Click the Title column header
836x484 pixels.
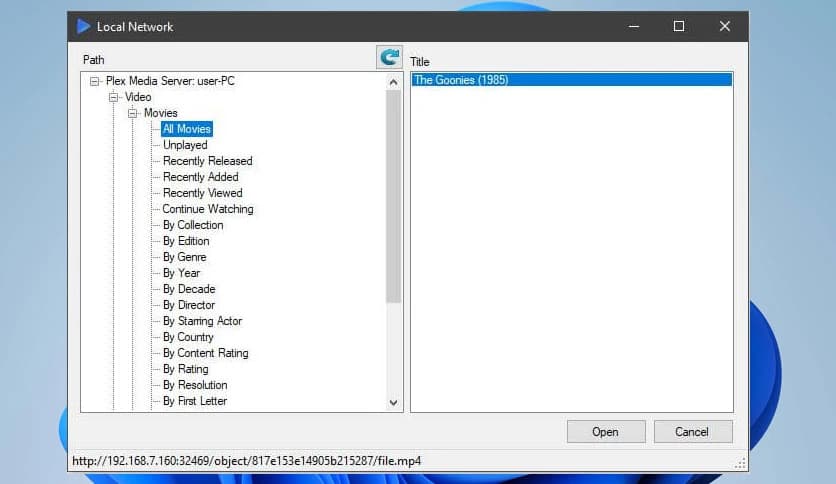(x=420, y=62)
